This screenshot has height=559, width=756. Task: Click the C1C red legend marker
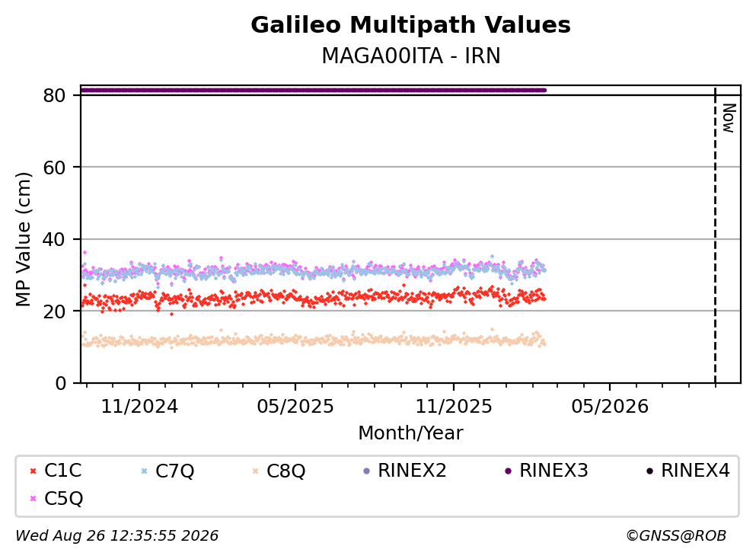click(x=33, y=471)
